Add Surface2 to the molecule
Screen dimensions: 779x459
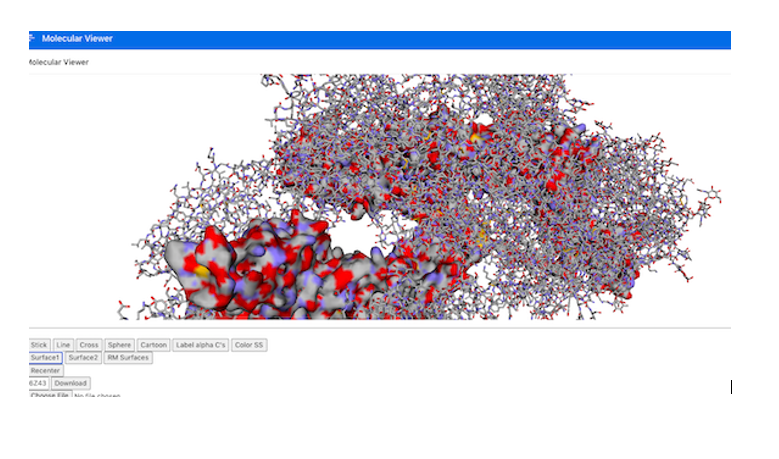pyautogui.click(x=83, y=358)
